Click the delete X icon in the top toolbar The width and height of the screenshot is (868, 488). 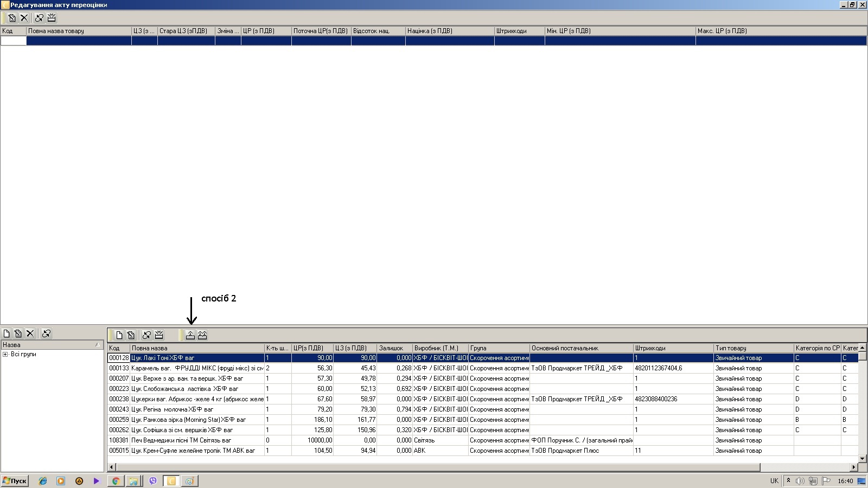pyautogui.click(x=24, y=18)
